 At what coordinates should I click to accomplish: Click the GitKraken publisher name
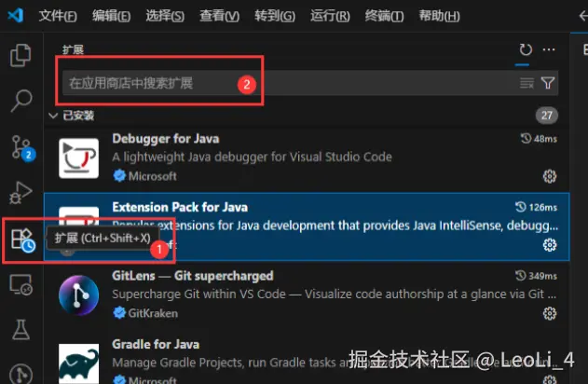tap(153, 313)
